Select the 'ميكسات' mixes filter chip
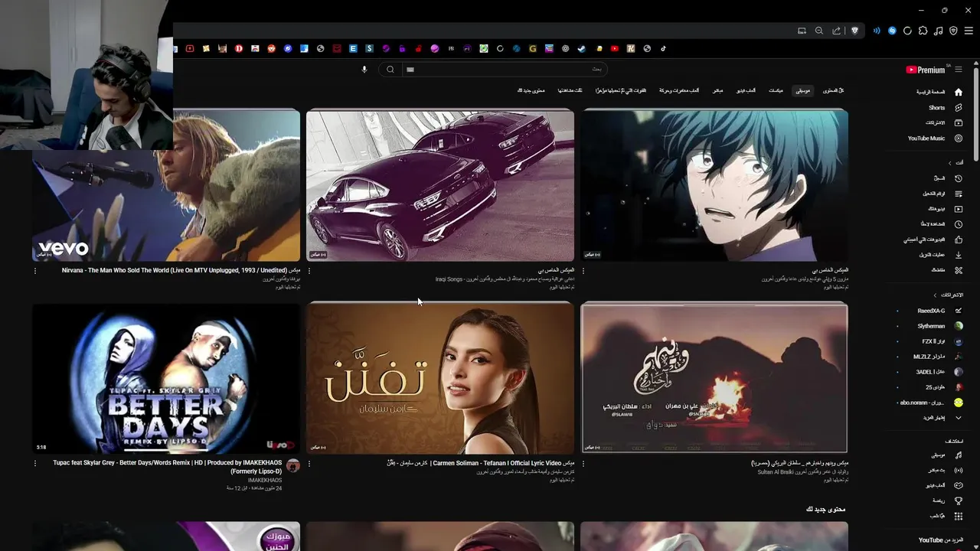The image size is (980, 551). pyautogui.click(x=776, y=90)
